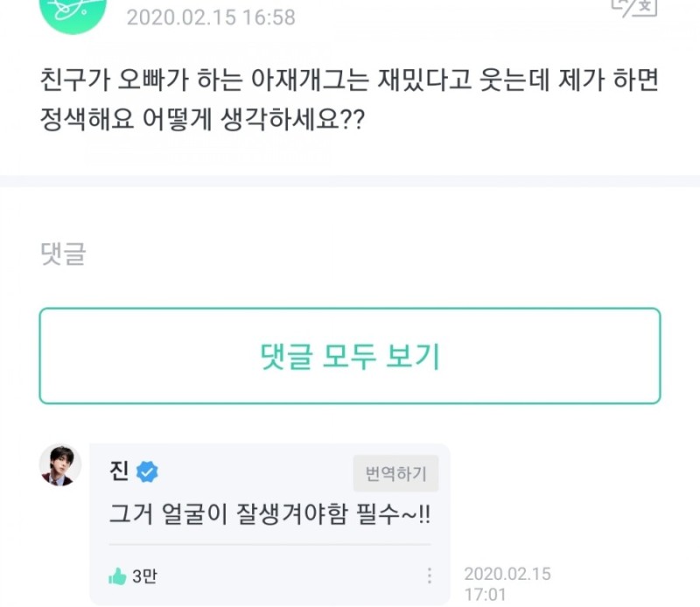Open the three-dot menu on 진's comment
This screenshot has width=700, height=607.
[x=429, y=576]
